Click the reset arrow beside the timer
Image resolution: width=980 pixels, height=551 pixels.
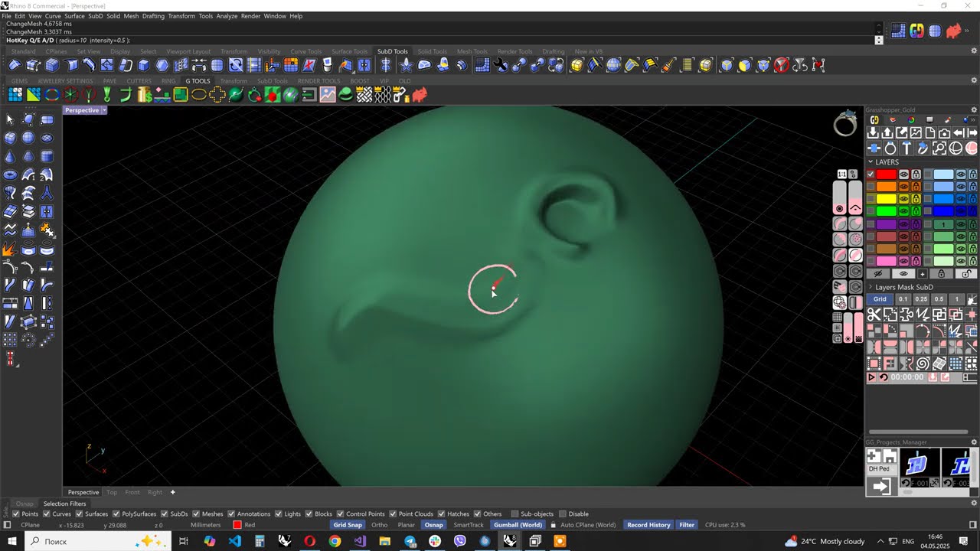tap(884, 377)
